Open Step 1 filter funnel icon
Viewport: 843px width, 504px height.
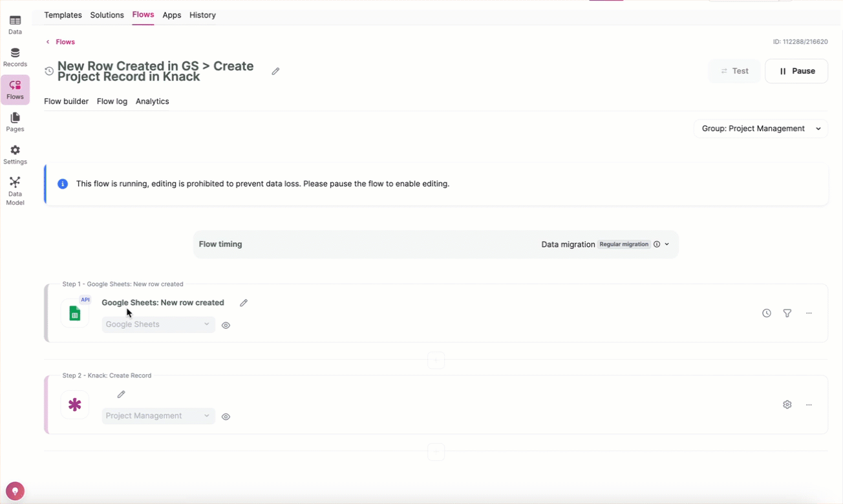pyautogui.click(x=787, y=313)
